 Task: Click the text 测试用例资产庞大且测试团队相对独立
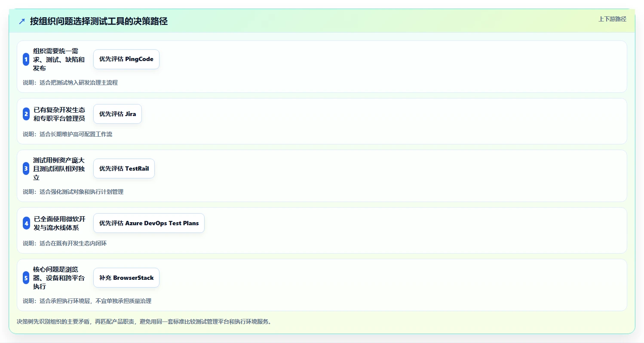[59, 168]
